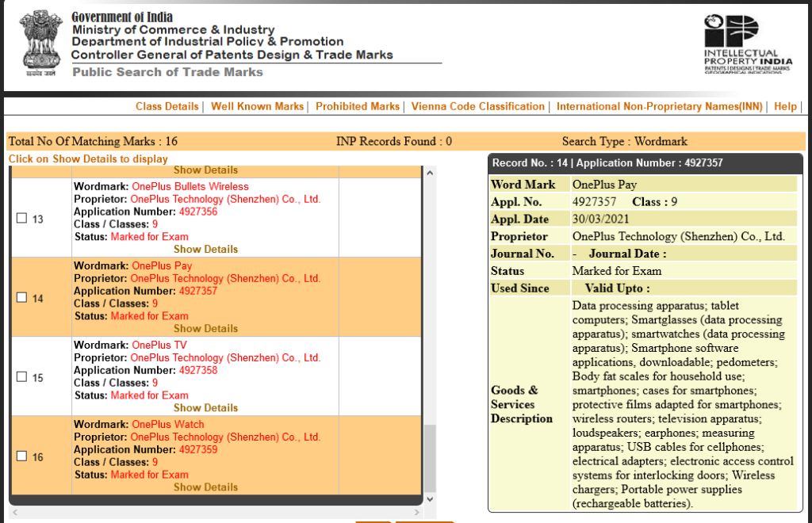The height and width of the screenshot is (523, 812).
Task: Click the horizontal scrollbar below the results list
Action: point(215,513)
